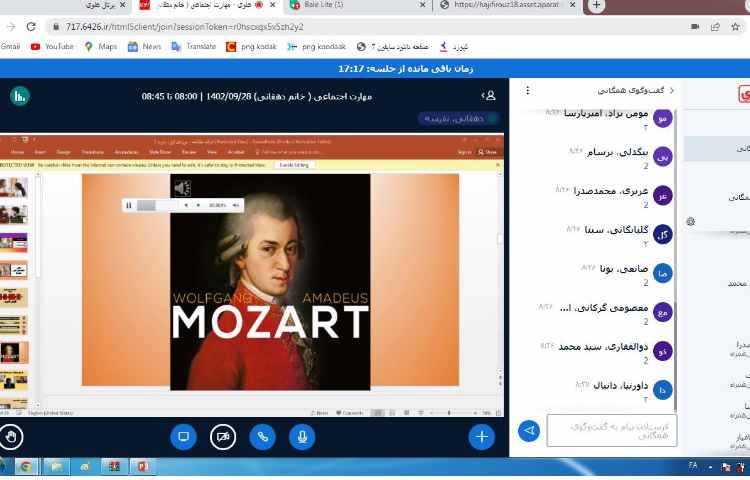Screen dimensions: 750x480
Task: Click the audio volume button on slide player
Action: click(x=236, y=205)
